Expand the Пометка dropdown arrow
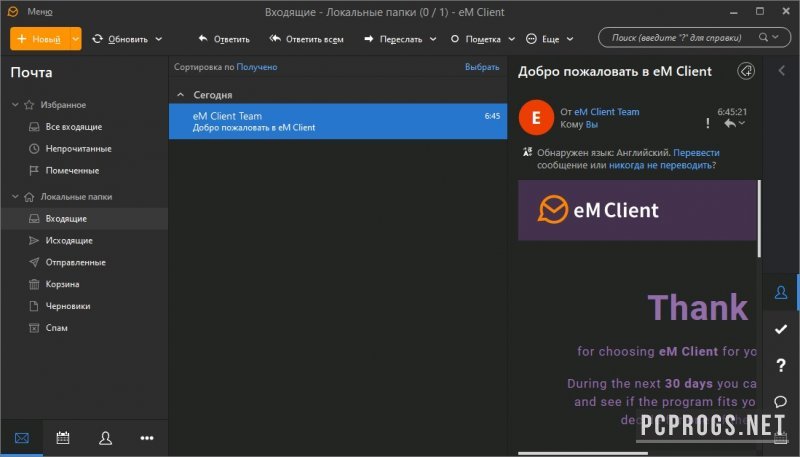This screenshot has height=457, width=800. point(511,39)
